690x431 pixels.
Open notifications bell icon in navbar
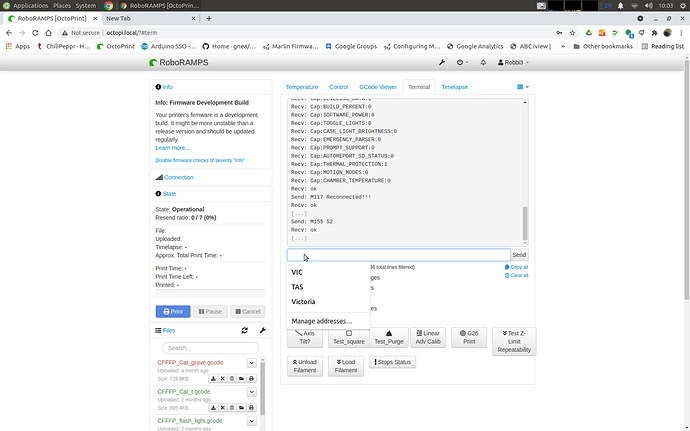(483, 63)
